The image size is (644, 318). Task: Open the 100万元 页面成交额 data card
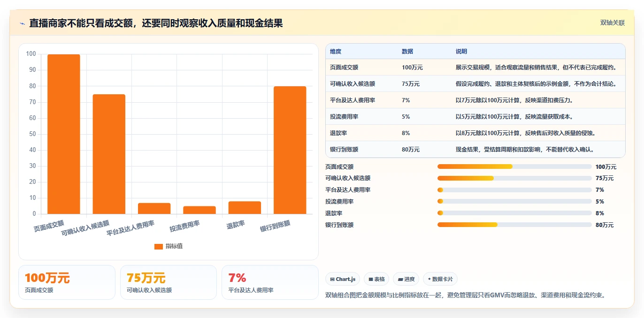tap(67, 282)
